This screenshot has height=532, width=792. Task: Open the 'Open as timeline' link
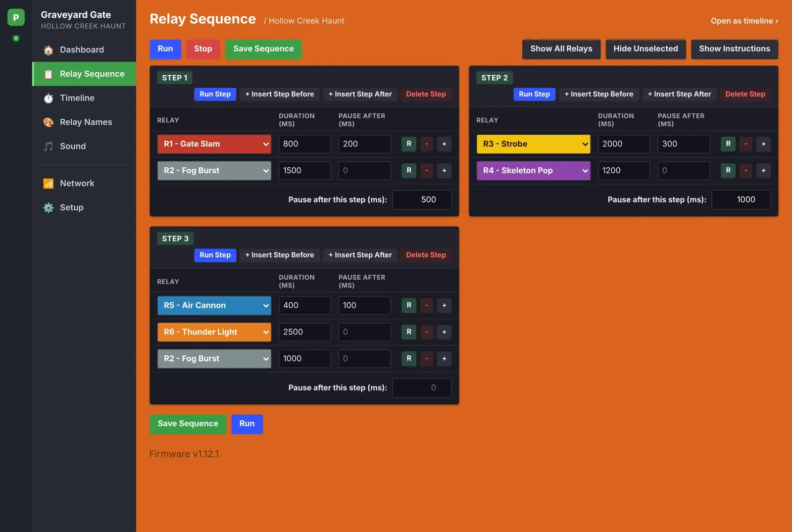(744, 21)
